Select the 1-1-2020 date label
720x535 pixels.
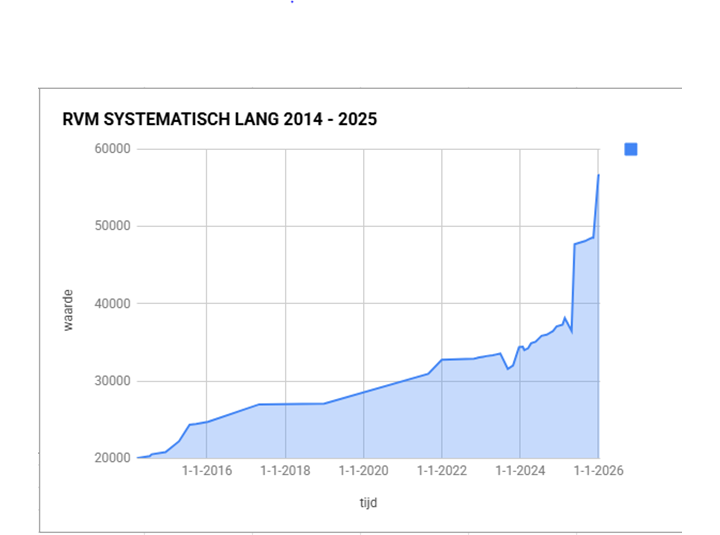363,471
